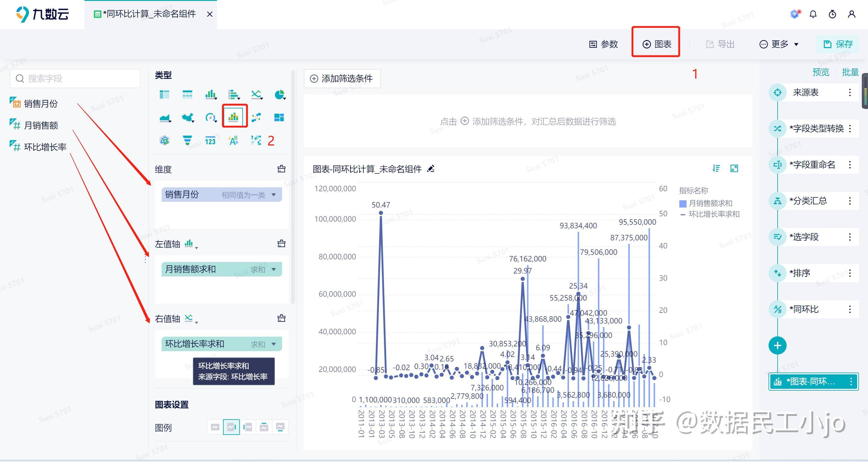The width and height of the screenshot is (868, 462).
Task: Choose the funnel chart type
Action: click(187, 140)
